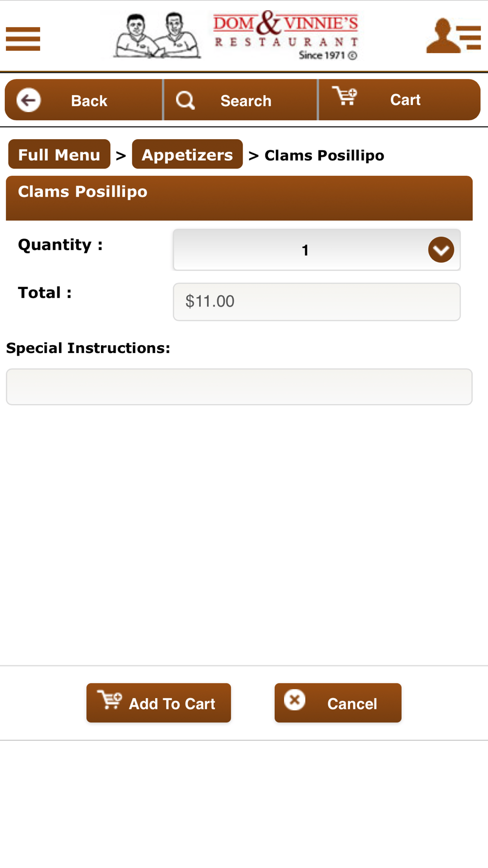
Task: Click the Cancel button
Action: click(x=338, y=703)
